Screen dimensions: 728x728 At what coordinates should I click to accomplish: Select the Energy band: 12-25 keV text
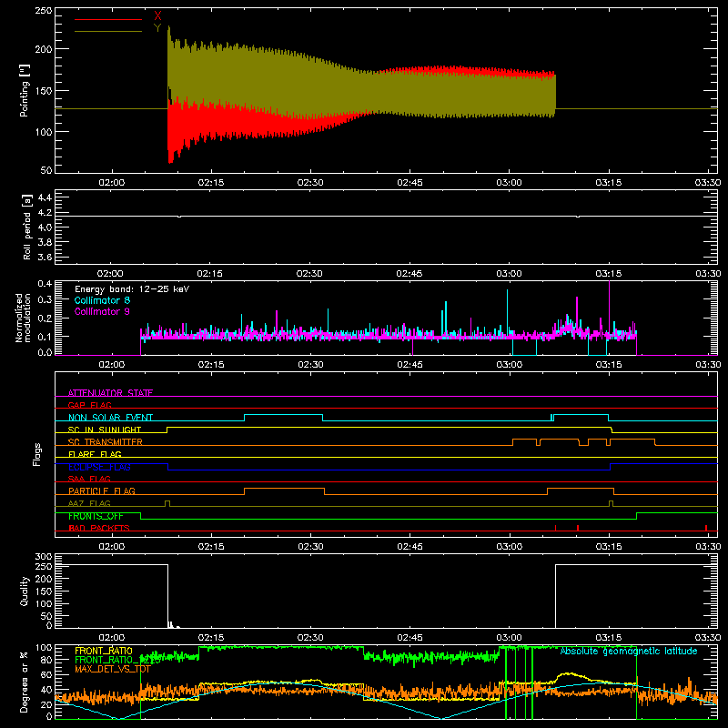point(132,289)
